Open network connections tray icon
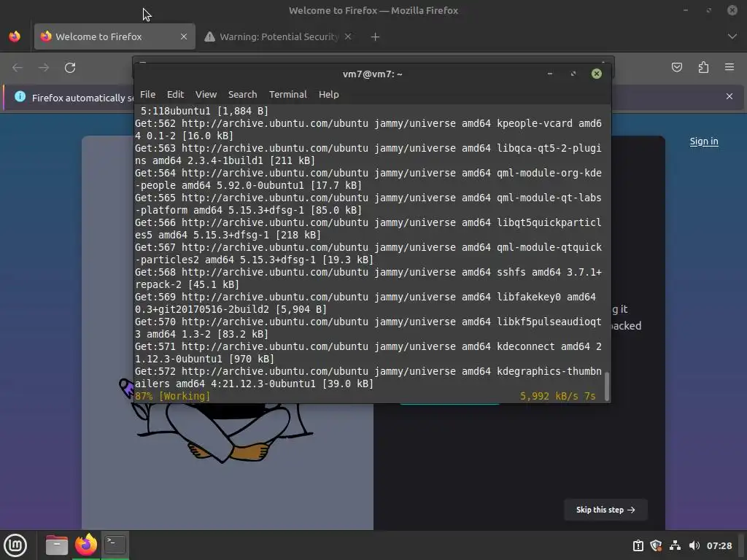Screen dimensions: 747x560 click(675, 545)
